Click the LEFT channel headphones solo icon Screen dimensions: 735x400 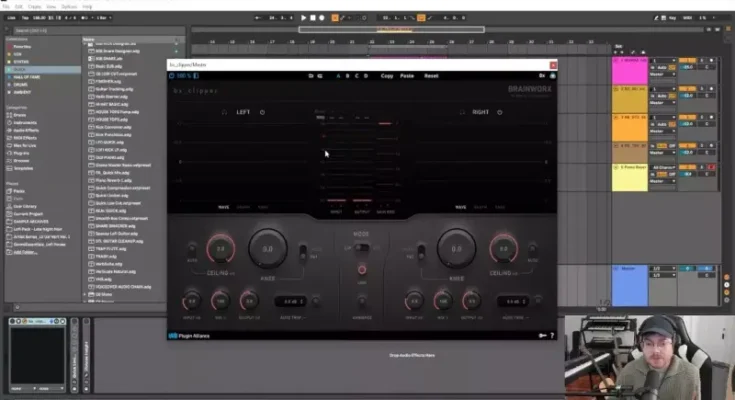pyautogui.click(x=223, y=111)
